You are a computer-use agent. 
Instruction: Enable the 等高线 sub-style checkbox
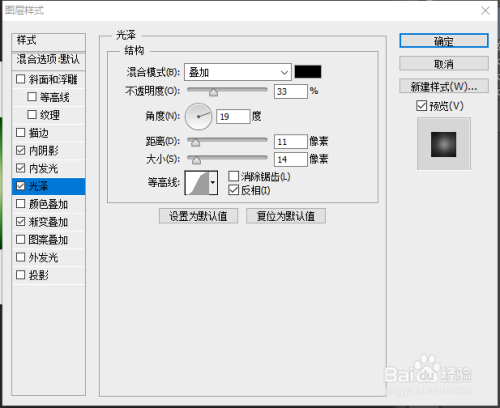click(32, 97)
